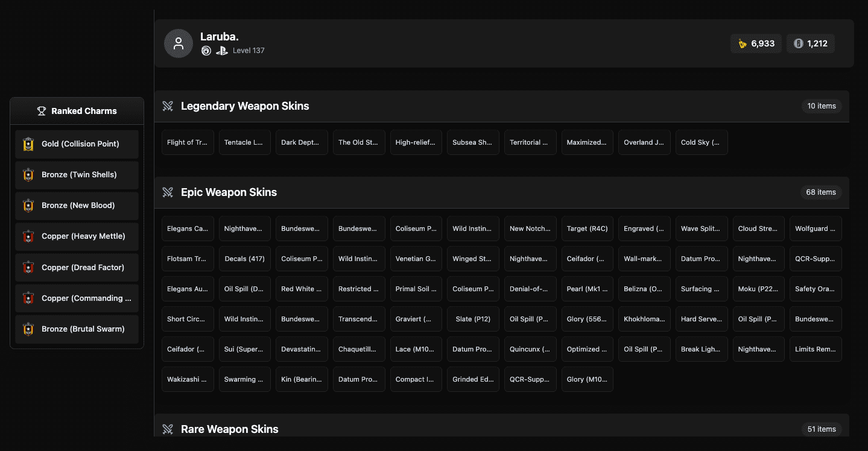
Task: Click the 68 items count badge
Action: [x=821, y=192]
